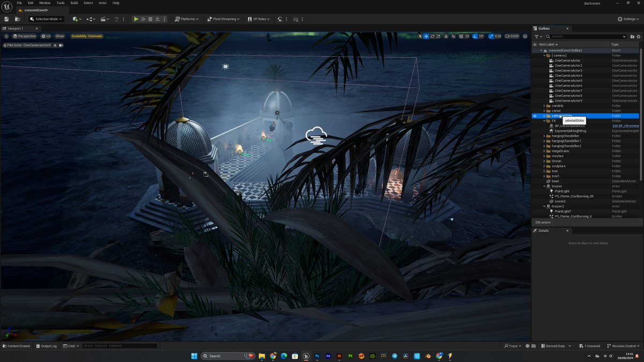Click the Scalability: Cinematic button

coord(87,36)
